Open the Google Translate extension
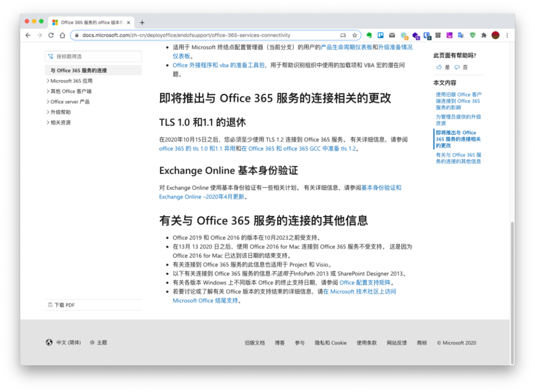The image size is (535, 392). coord(461,35)
